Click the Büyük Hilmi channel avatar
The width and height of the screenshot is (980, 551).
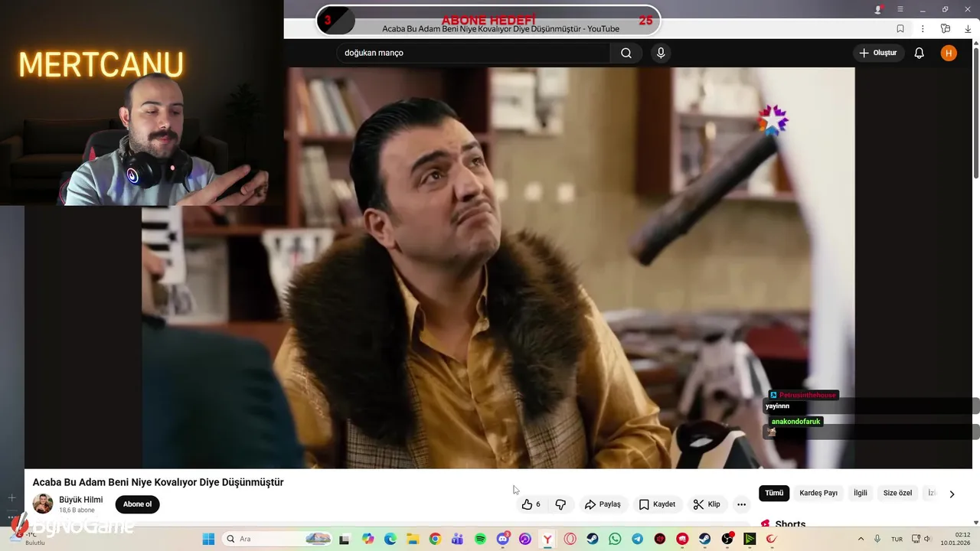pos(43,504)
